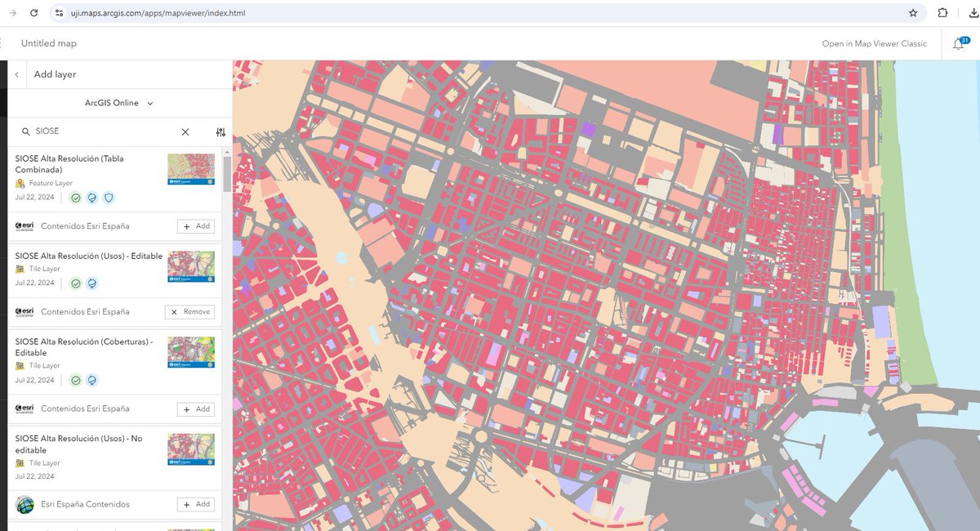The height and width of the screenshot is (531, 980).
Task: Click Esri España Contenidos owner name
Action: tap(85, 505)
